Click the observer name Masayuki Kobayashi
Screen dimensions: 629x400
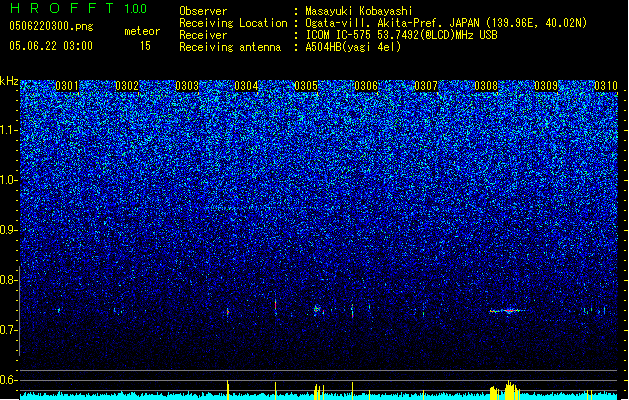359,11
